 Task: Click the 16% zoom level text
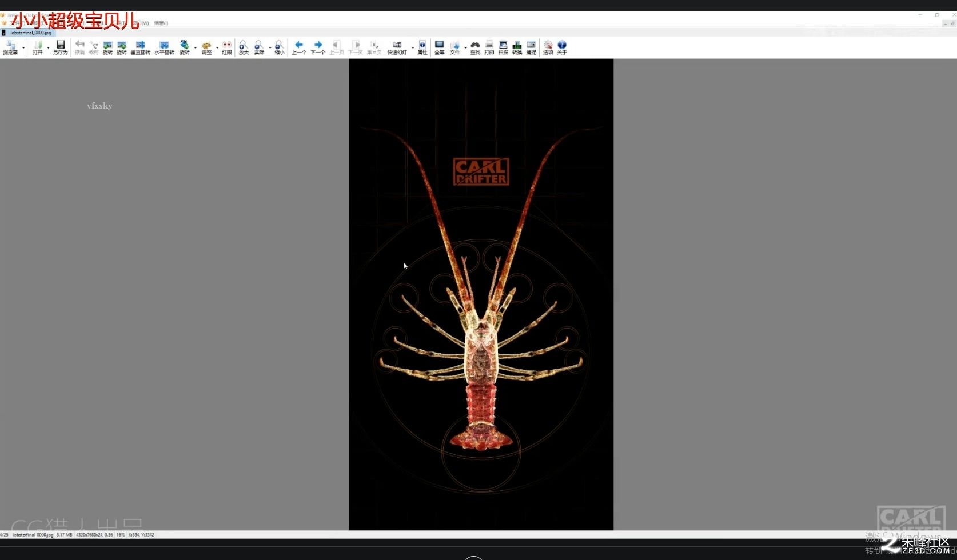click(x=121, y=535)
